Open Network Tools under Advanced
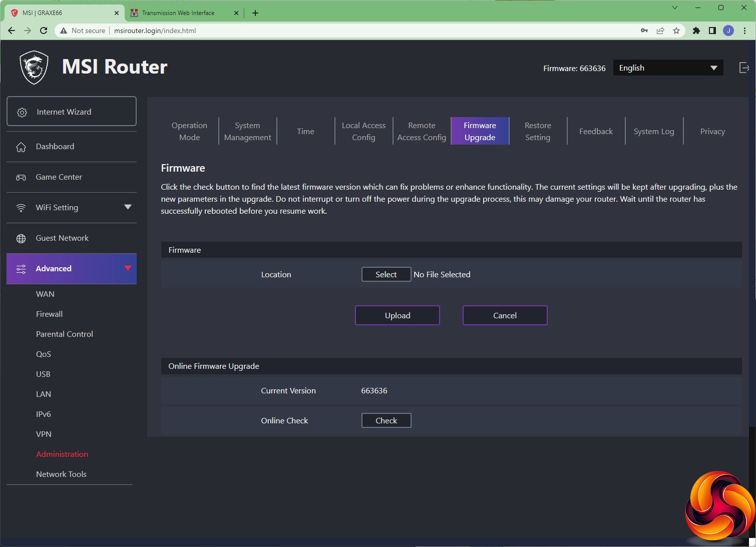This screenshot has height=547, width=756. pos(61,474)
